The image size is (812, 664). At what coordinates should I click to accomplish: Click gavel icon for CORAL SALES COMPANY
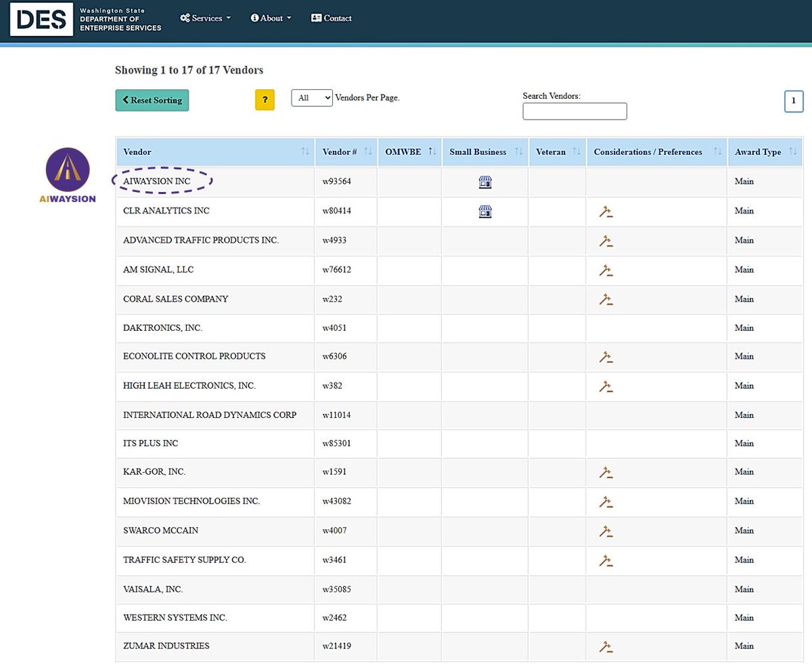coord(606,300)
